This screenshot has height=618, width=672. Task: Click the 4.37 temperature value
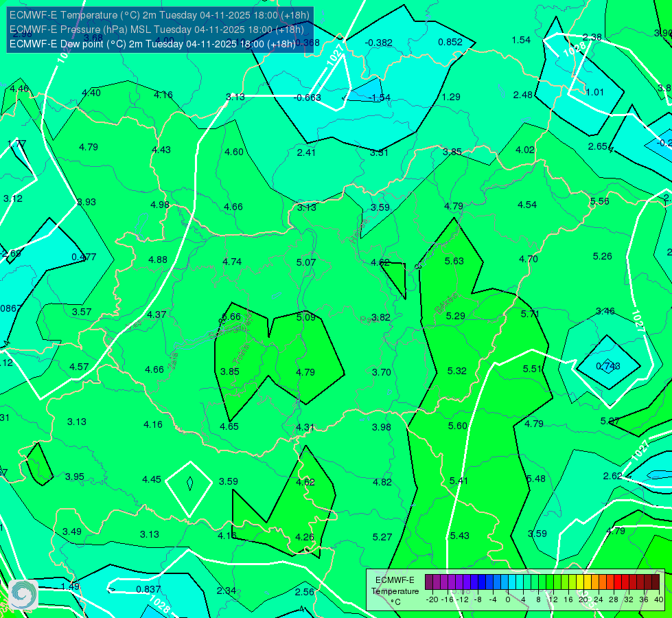pyautogui.click(x=157, y=314)
